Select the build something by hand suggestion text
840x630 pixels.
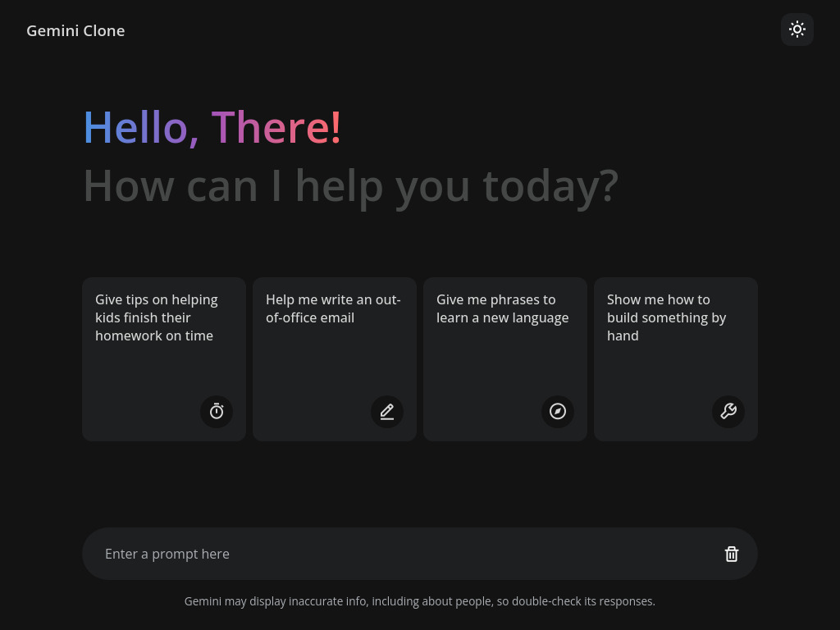coord(666,317)
